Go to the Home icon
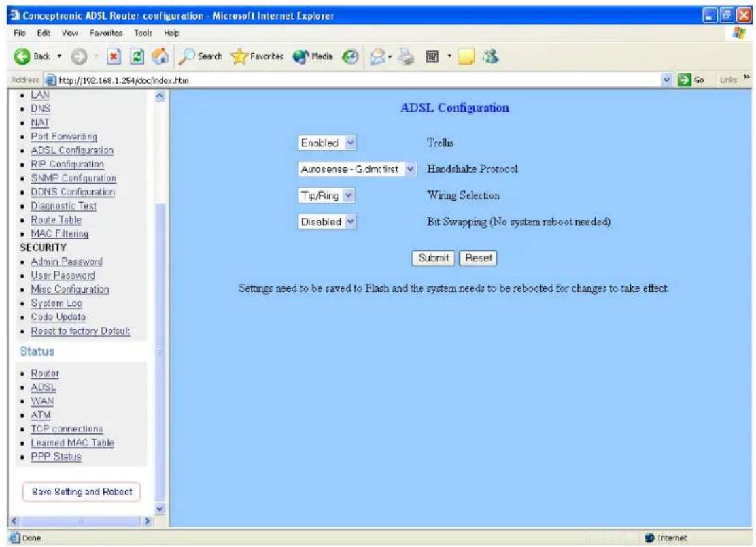 point(160,56)
